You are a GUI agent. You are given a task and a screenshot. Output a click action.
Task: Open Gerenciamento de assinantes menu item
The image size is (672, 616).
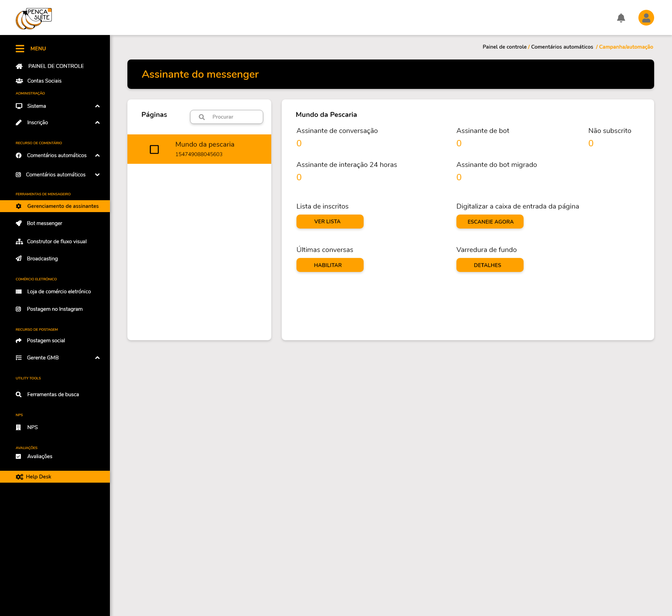[63, 206]
